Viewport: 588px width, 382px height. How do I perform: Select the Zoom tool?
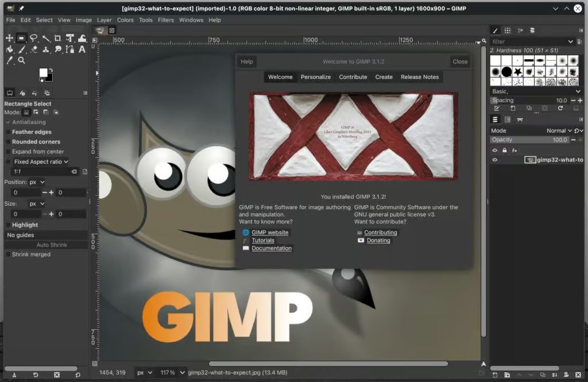click(22, 60)
